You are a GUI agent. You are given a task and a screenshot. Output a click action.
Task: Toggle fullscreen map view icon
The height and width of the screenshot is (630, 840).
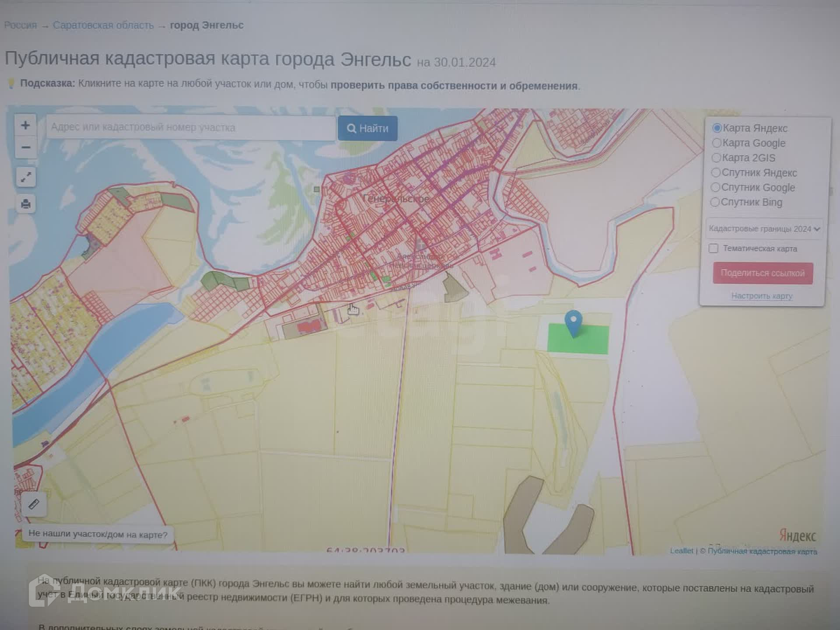coord(26,177)
